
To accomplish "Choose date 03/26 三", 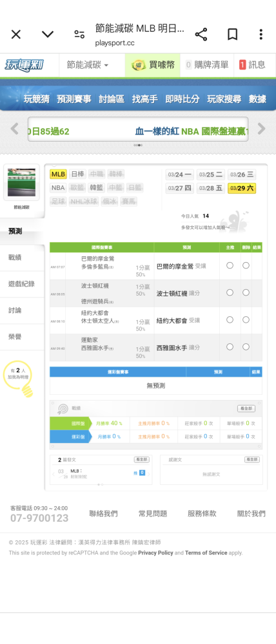I will click(242, 175).
